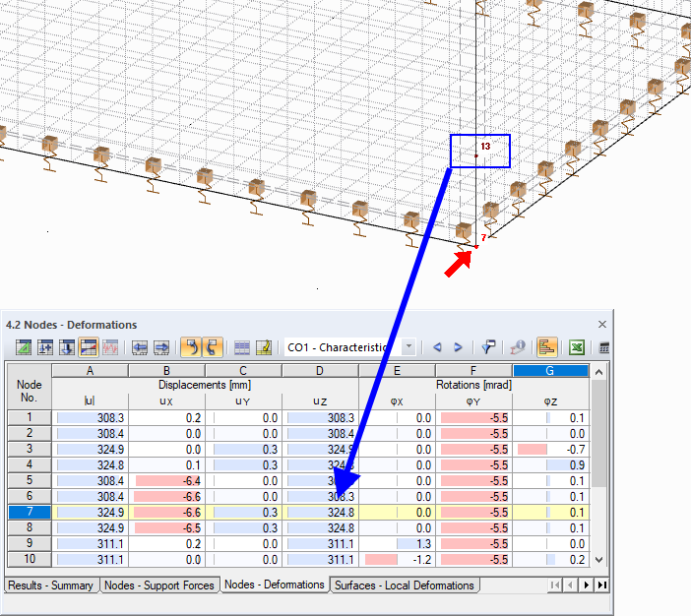The image size is (691, 616).
Task: Click φZ cell 0.9 in node 4 row
Action: pos(550,464)
